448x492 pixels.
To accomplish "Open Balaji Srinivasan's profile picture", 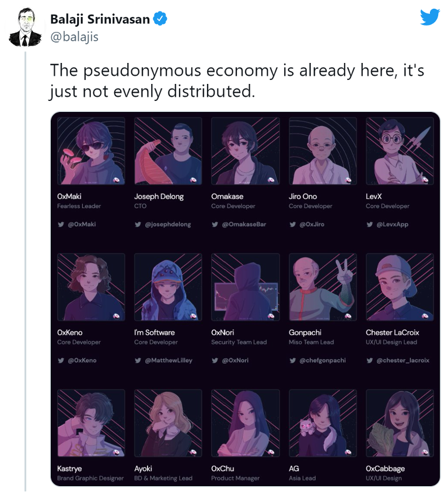I will [25, 27].
